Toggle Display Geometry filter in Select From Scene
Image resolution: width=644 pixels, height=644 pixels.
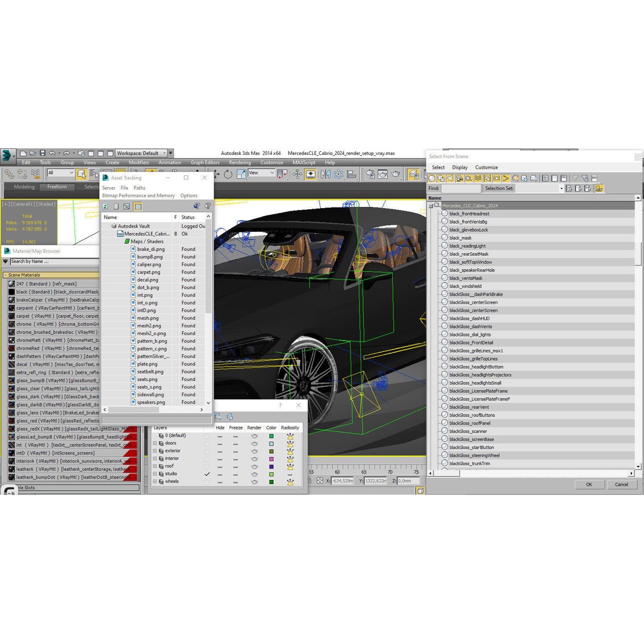pos(432,178)
